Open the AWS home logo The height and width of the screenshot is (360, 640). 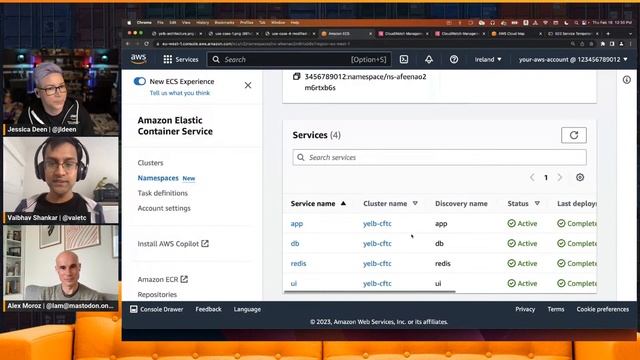coord(138,59)
